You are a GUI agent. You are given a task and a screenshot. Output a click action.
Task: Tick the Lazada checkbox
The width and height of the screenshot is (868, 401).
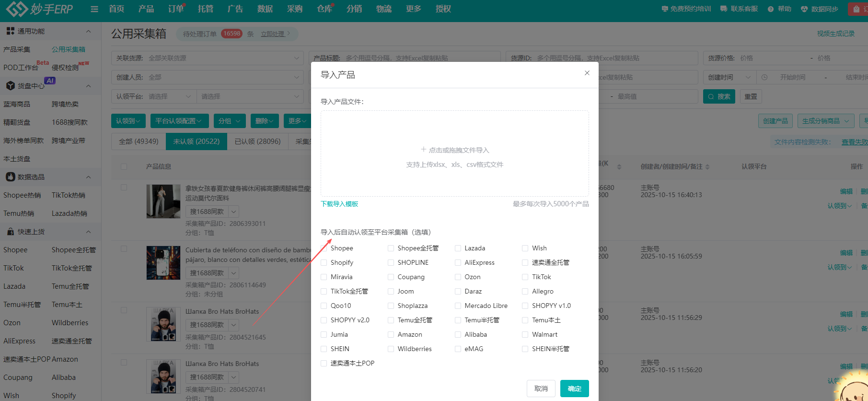click(x=458, y=248)
